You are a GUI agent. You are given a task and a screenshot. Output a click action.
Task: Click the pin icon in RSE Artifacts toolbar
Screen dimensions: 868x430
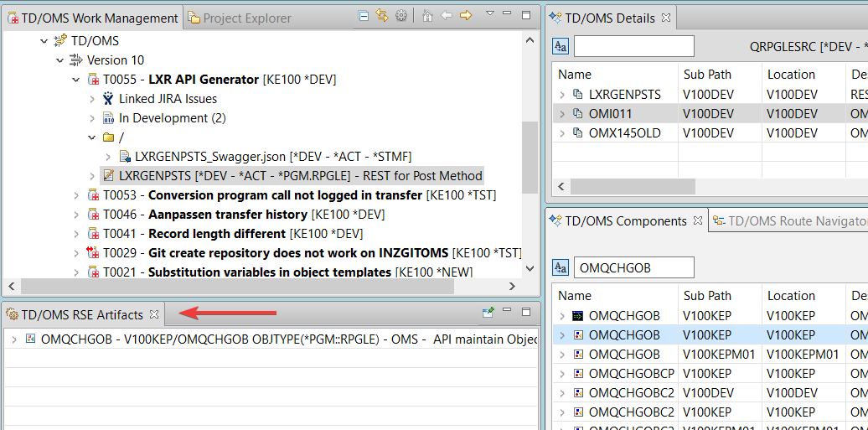point(488,313)
